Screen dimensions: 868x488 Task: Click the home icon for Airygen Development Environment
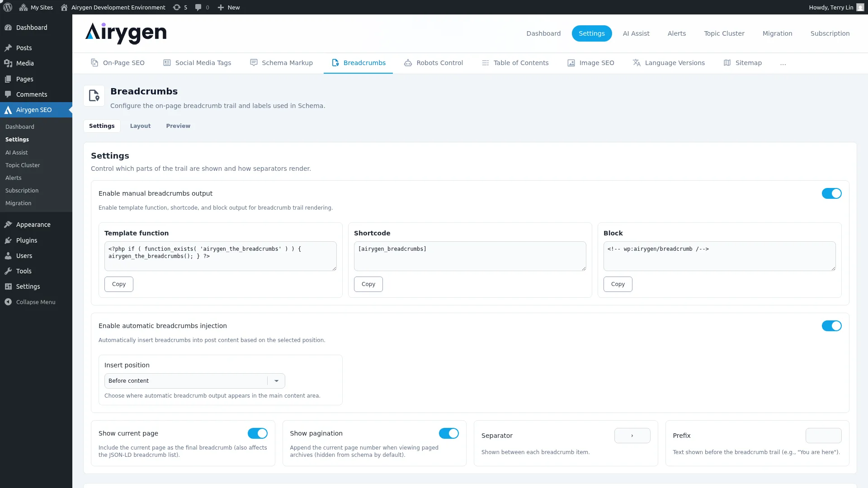(64, 7)
